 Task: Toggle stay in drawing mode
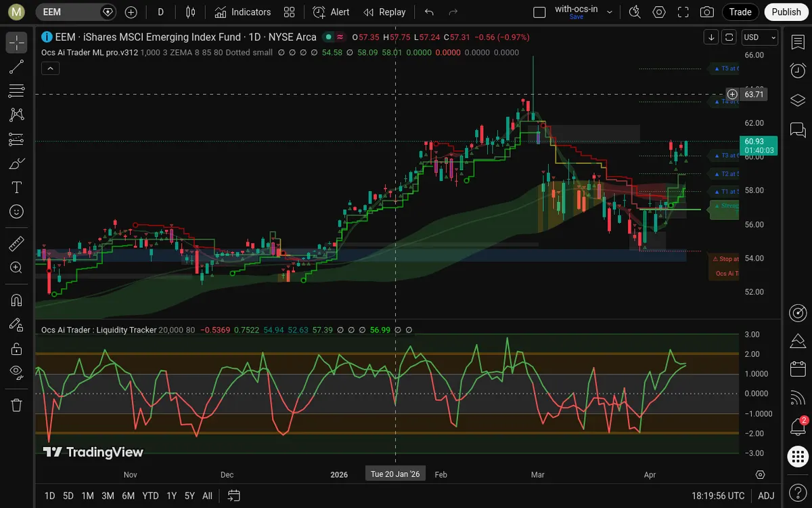click(17, 324)
